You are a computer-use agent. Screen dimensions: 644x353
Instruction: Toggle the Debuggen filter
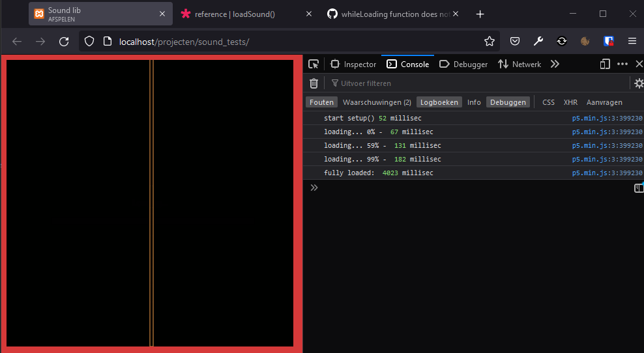click(x=508, y=102)
